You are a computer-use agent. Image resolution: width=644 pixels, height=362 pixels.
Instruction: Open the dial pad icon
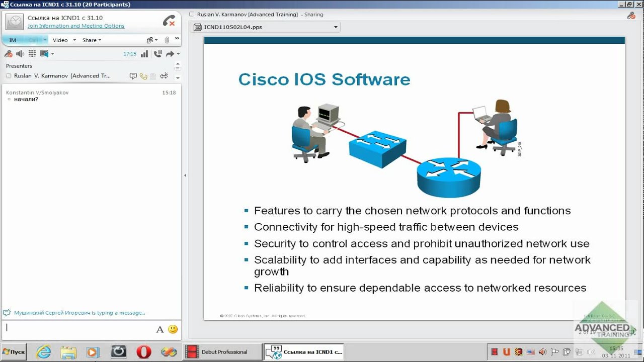32,54
